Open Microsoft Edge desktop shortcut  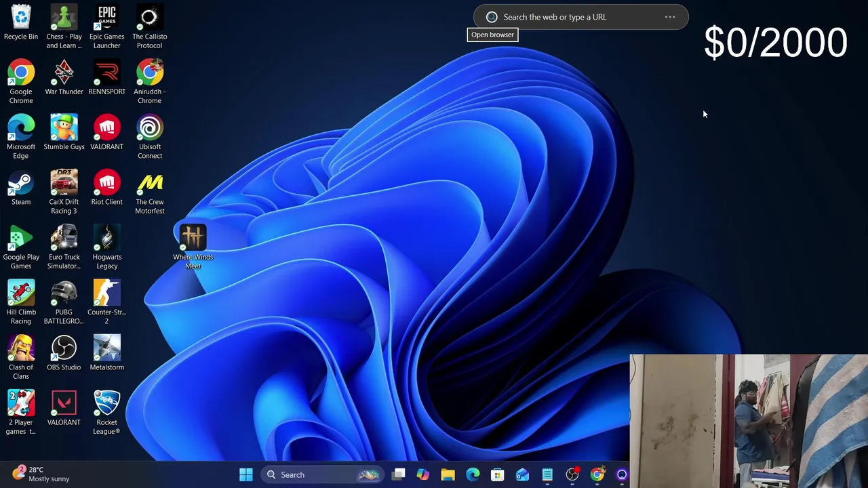click(x=21, y=136)
